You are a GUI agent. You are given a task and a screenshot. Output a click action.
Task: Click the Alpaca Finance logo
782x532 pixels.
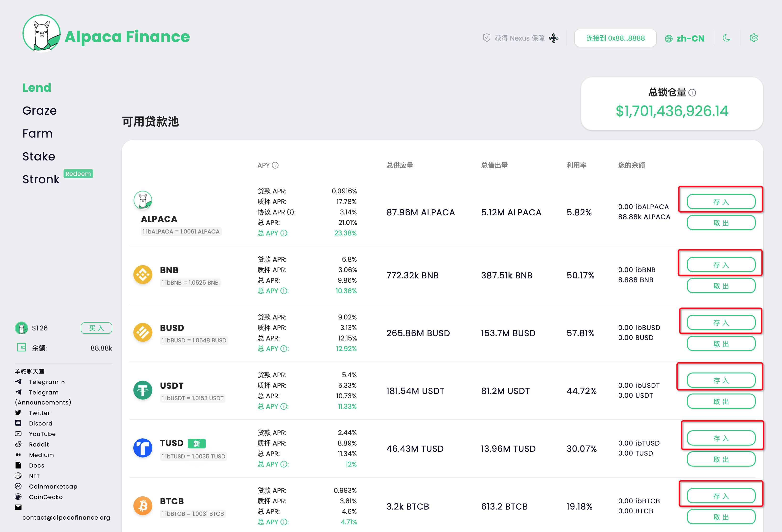coord(106,34)
